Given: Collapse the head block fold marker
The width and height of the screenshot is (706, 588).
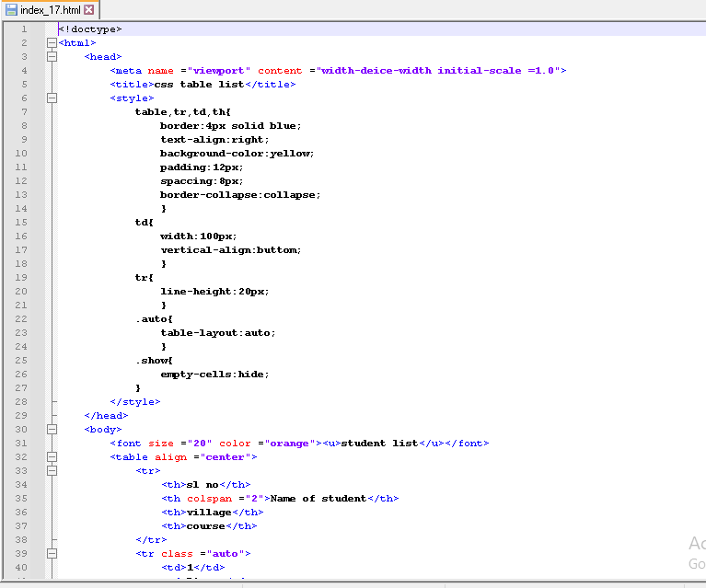Looking at the screenshot, I should [x=52, y=57].
